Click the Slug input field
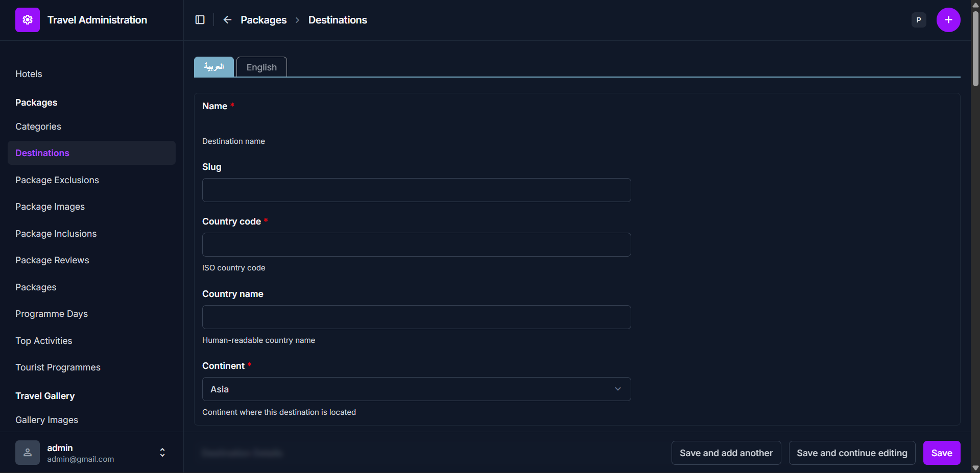The image size is (980, 473). [416, 190]
